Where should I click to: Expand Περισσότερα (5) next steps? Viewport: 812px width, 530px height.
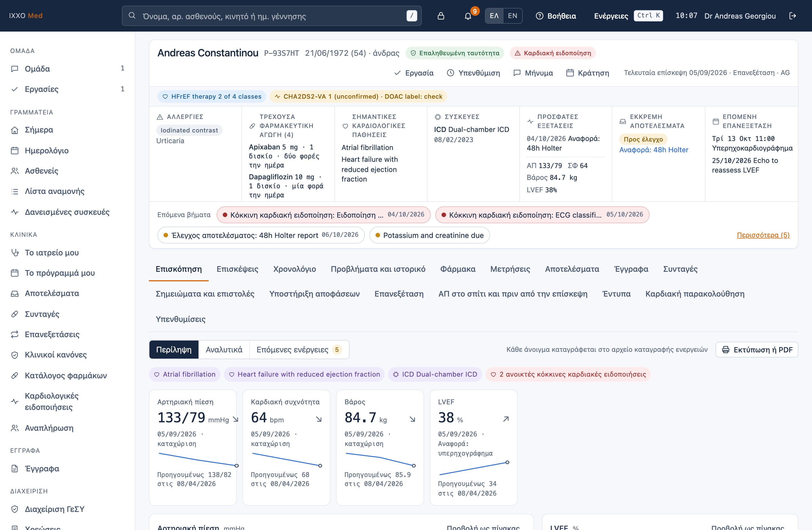(x=763, y=235)
